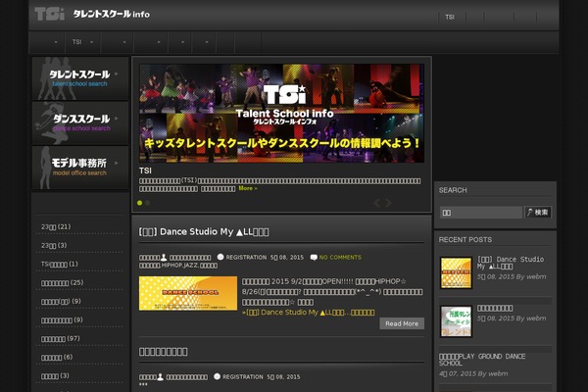Open recent post PLAY GROUND DANCE SCHOOL
Viewport: 588px width, 392px height.
[x=482, y=360]
